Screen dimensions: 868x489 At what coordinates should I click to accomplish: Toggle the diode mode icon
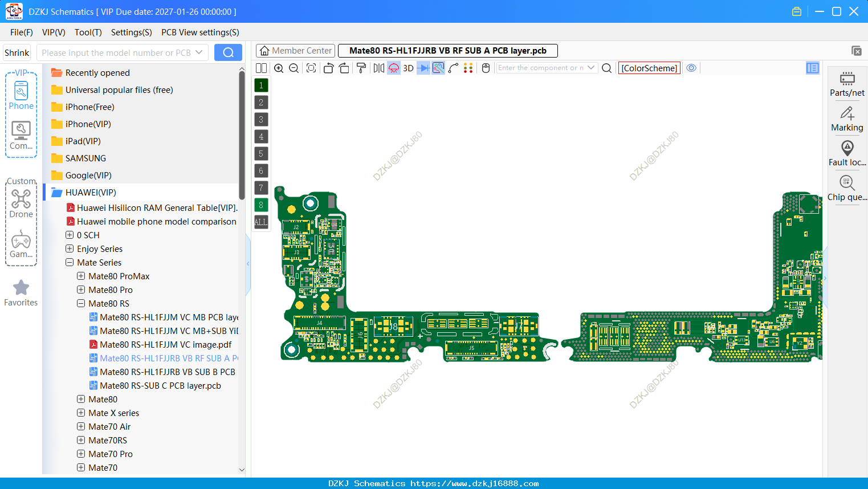tap(423, 68)
